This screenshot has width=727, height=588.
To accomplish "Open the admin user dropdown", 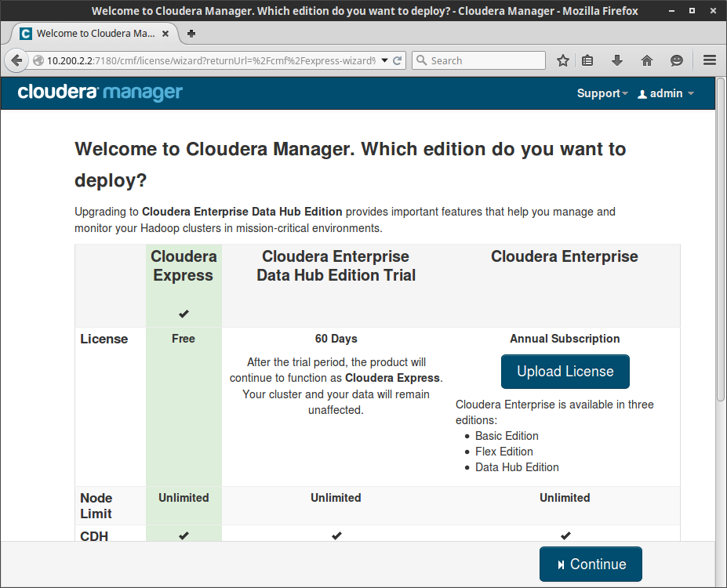I will (x=666, y=93).
